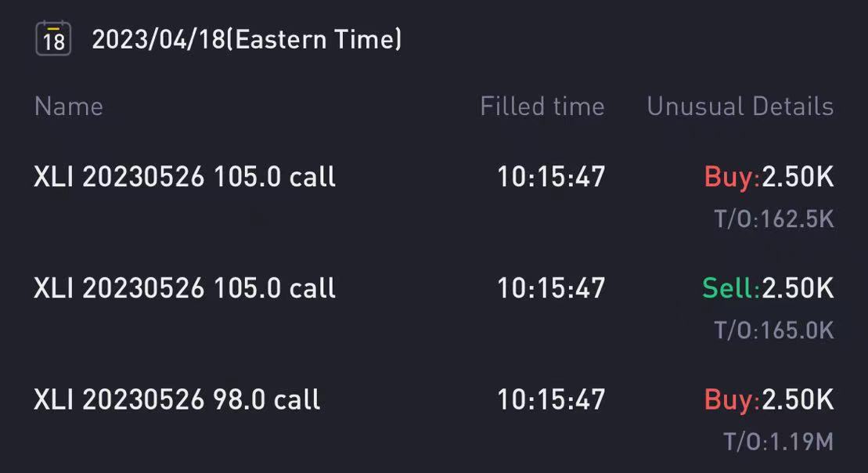Click the green Sell label
Screen dimensions: 868x473
tap(731, 288)
